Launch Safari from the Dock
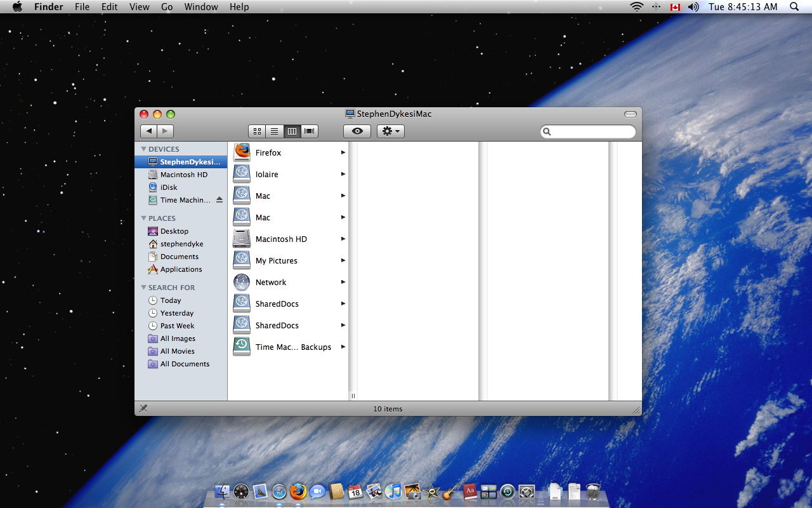 [x=279, y=491]
